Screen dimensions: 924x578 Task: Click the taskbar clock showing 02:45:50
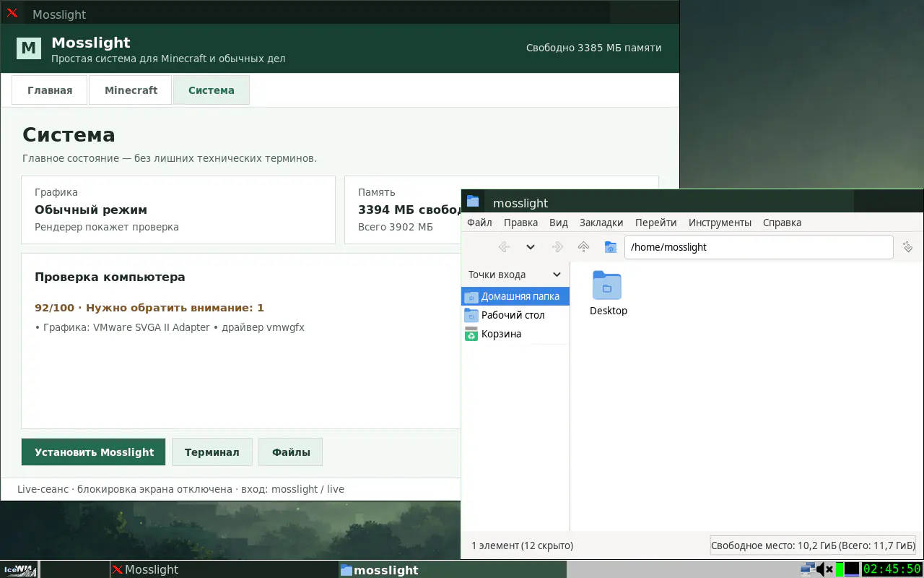click(892, 569)
